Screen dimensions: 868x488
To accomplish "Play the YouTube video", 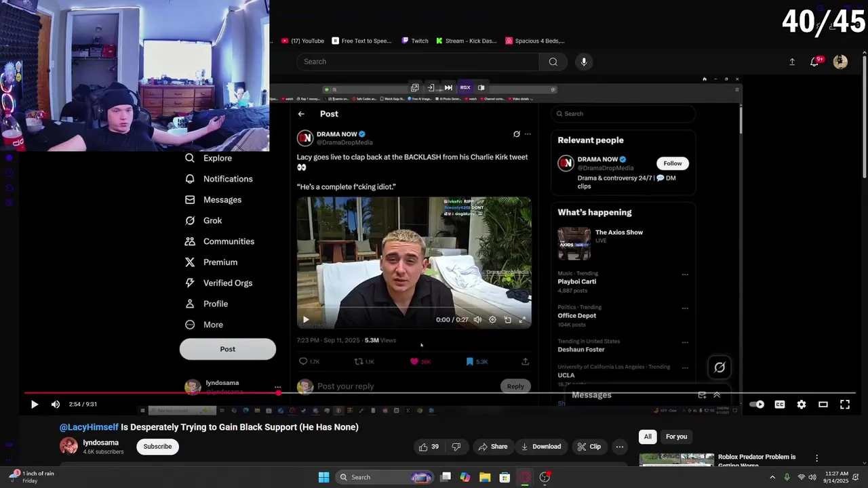I will click(x=35, y=405).
